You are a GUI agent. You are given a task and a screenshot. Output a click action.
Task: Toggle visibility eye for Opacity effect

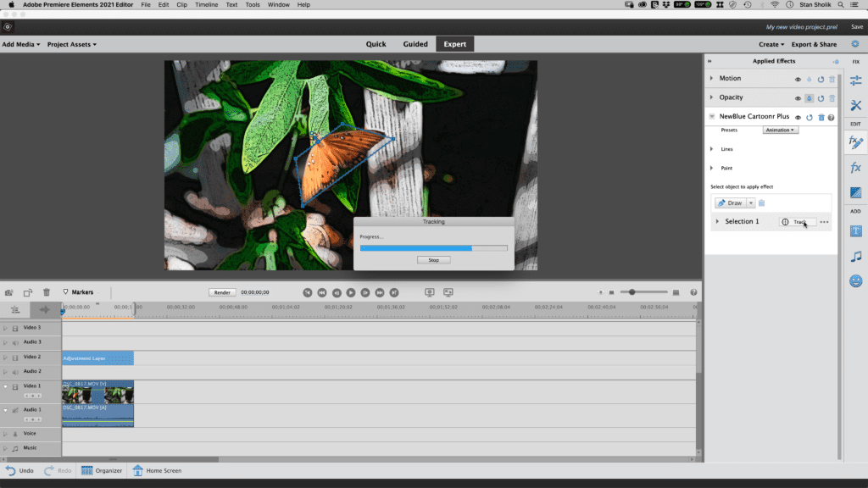pyautogui.click(x=798, y=98)
